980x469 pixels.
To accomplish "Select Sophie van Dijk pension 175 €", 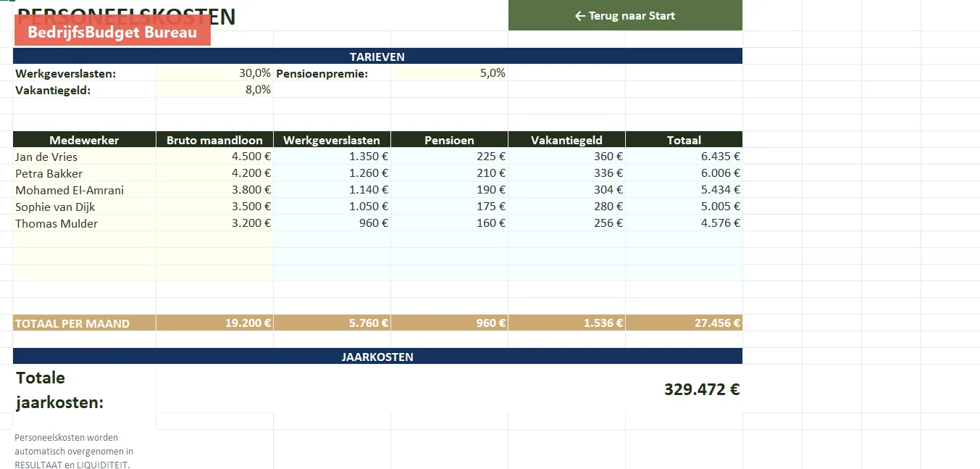I will click(x=450, y=207).
